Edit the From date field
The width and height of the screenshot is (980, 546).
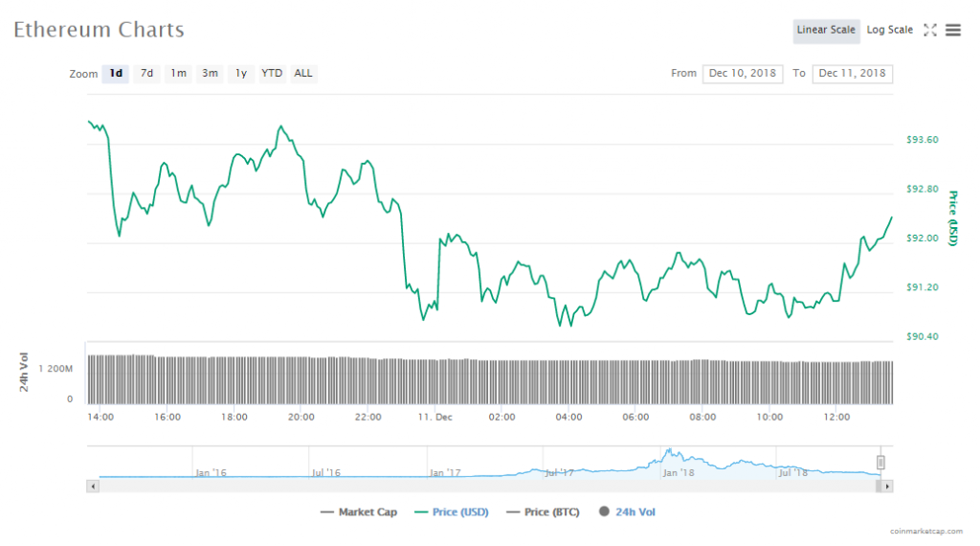point(743,74)
